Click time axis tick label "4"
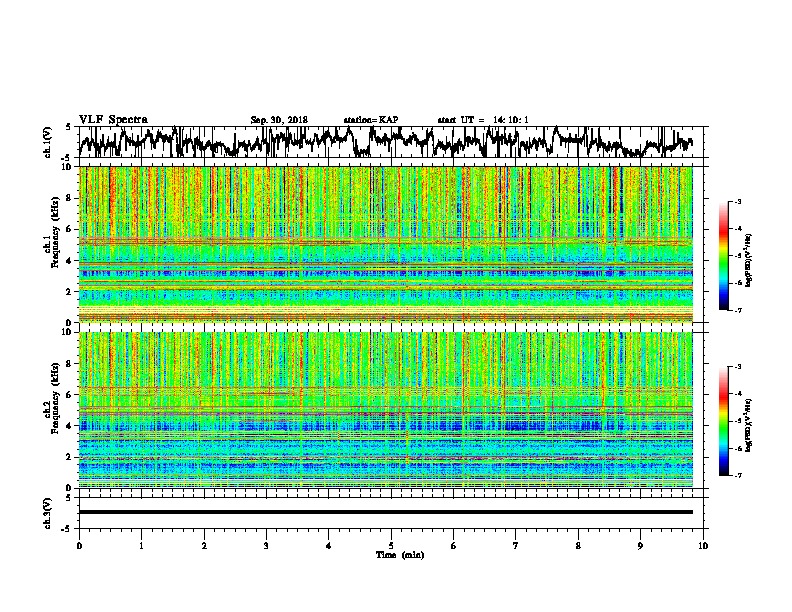Image resolution: width=792 pixels, height=612 pixels. pos(329,546)
